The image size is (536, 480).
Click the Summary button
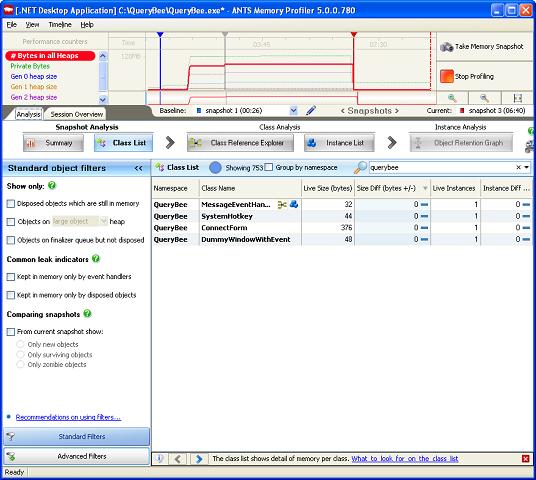53,143
